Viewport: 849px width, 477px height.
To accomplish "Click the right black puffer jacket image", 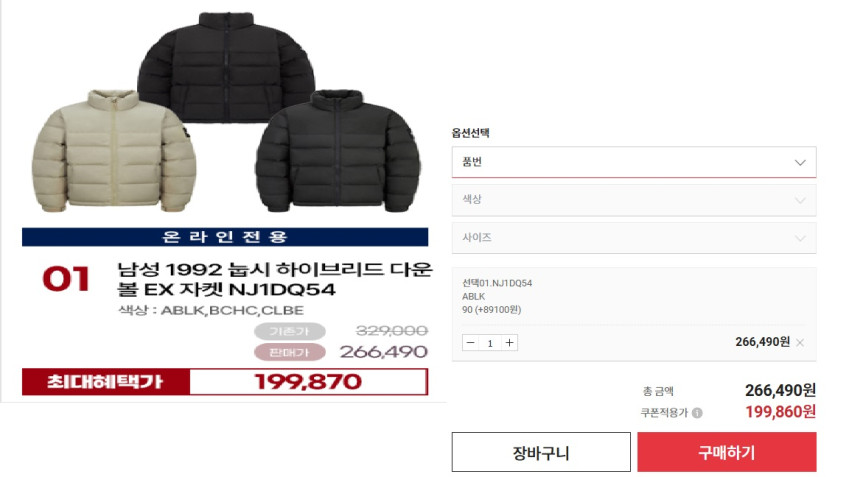I will pyautogui.click(x=338, y=151).
